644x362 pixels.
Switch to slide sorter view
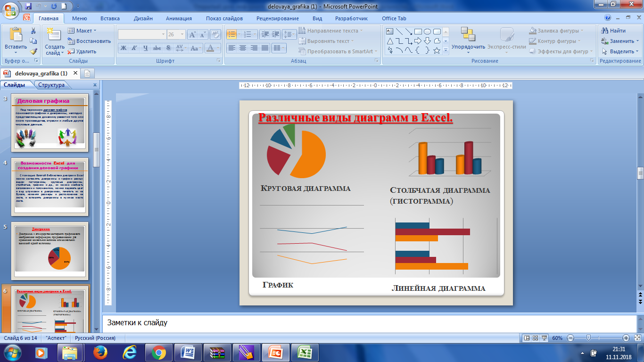click(x=536, y=338)
